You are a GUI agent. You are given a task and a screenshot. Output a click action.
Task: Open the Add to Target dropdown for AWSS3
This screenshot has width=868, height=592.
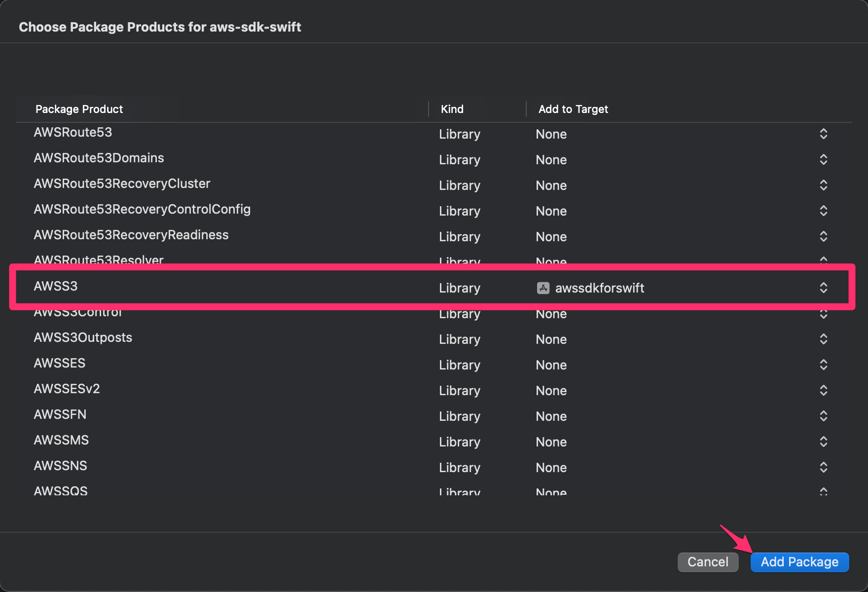pyautogui.click(x=823, y=288)
